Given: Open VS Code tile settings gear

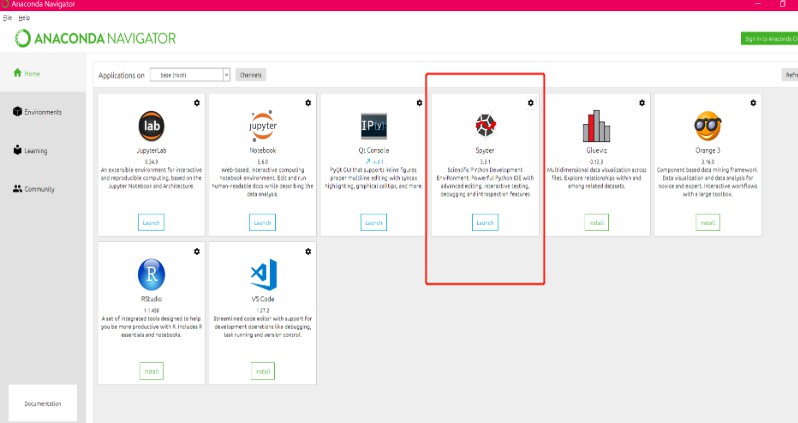Looking at the screenshot, I should coord(308,251).
